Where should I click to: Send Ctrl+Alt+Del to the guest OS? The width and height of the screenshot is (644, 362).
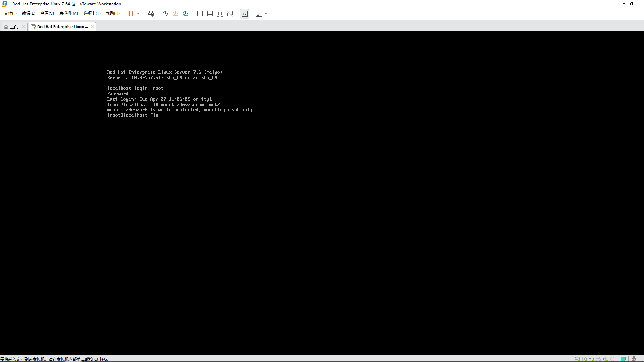pos(151,14)
